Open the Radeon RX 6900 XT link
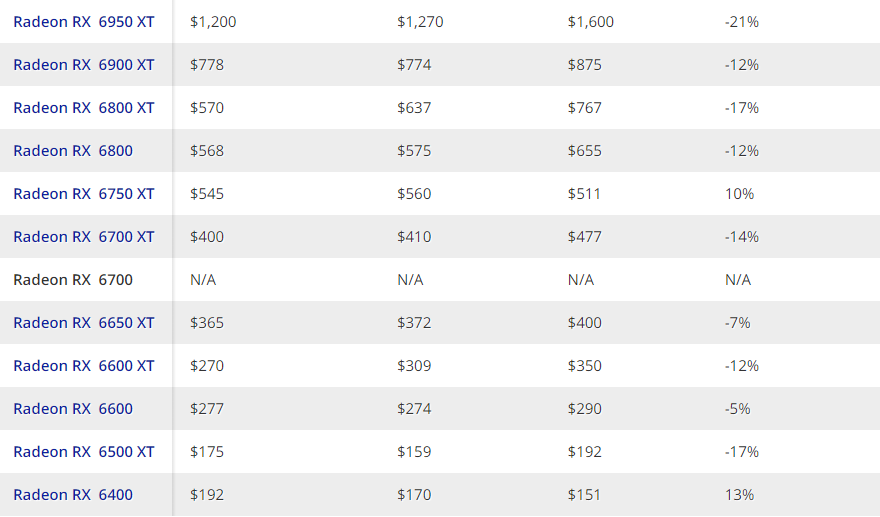 tap(84, 65)
